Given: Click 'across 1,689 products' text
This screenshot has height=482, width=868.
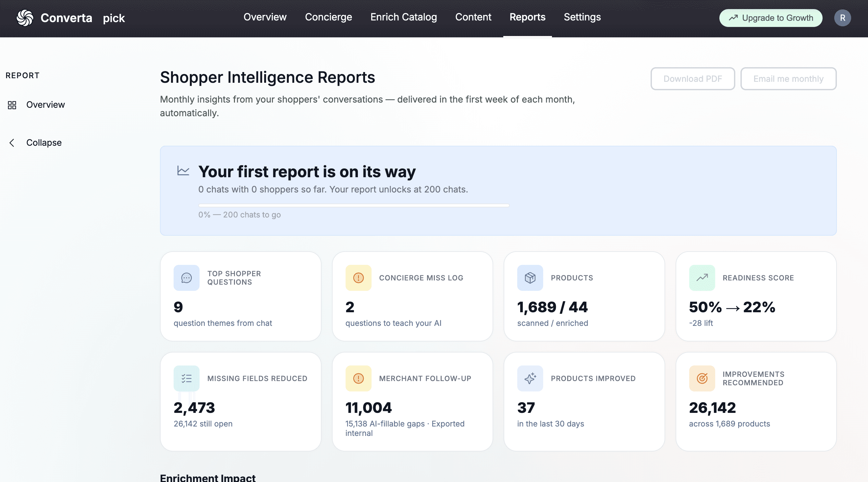Looking at the screenshot, I should [x=729, y=424].
